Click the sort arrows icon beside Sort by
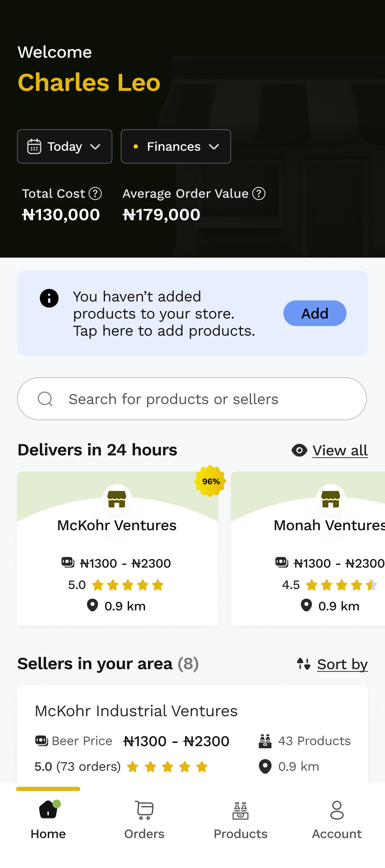Screen dimensions: 385x868 pyautogui.click(x=304, y=664)
